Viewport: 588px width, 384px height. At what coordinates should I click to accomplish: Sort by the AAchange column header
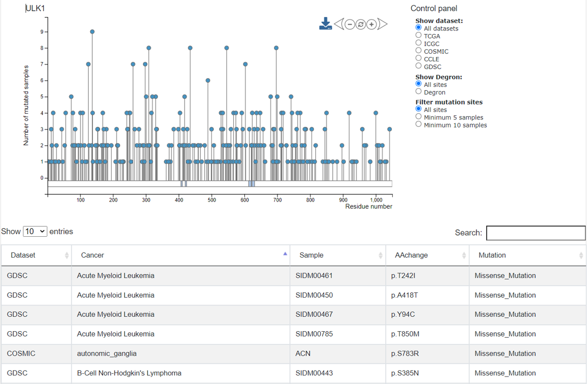(411, 255)
